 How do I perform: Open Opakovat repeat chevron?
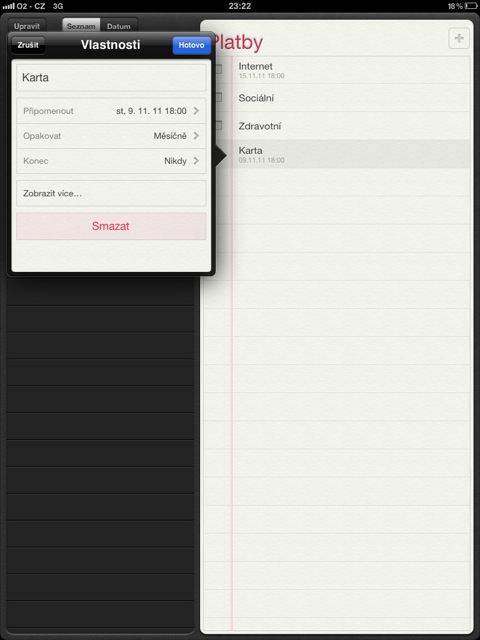coord(196,136)
